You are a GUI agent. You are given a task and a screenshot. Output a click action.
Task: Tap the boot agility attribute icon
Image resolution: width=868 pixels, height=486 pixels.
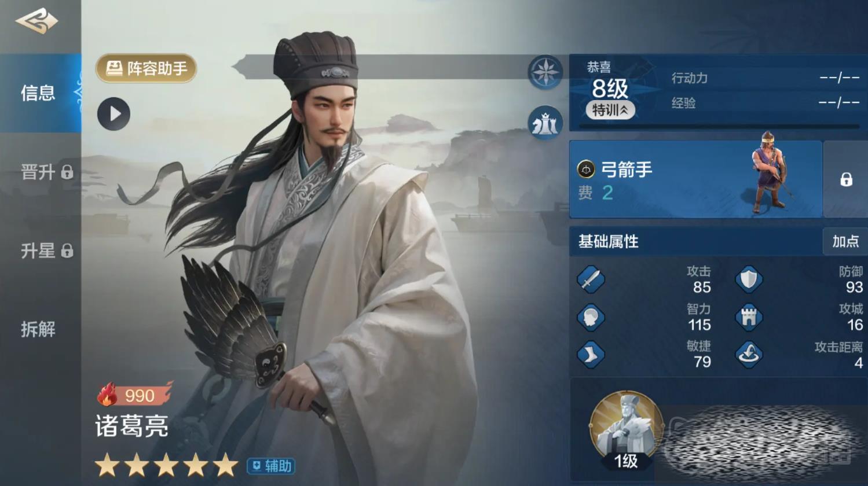click(x=591, y=354)
